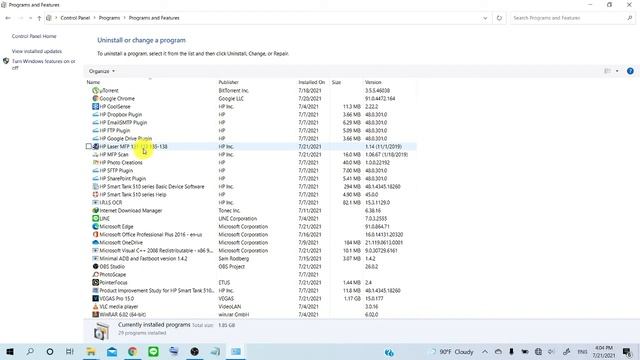Open Windows Start menu

tap(10, 351)
